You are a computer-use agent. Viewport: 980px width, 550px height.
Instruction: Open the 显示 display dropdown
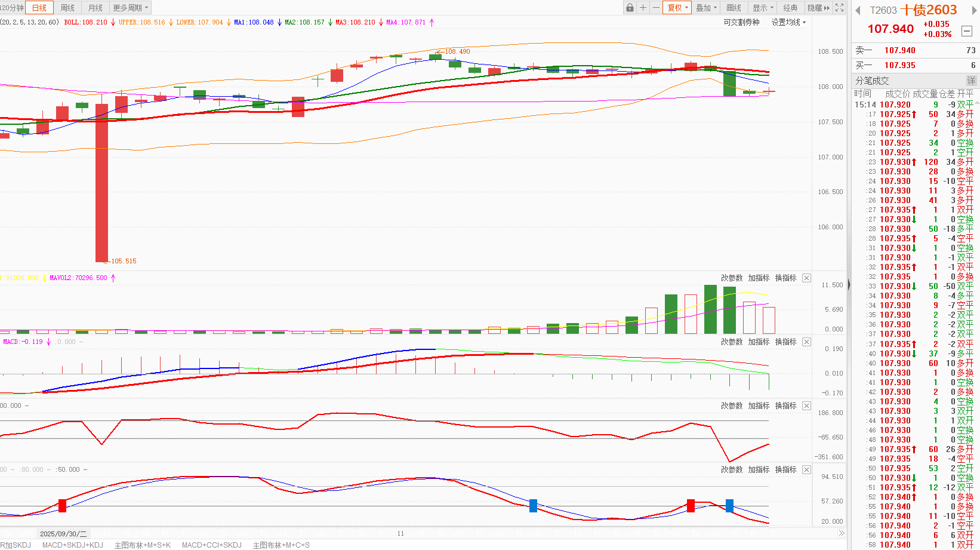pos(763,8)
